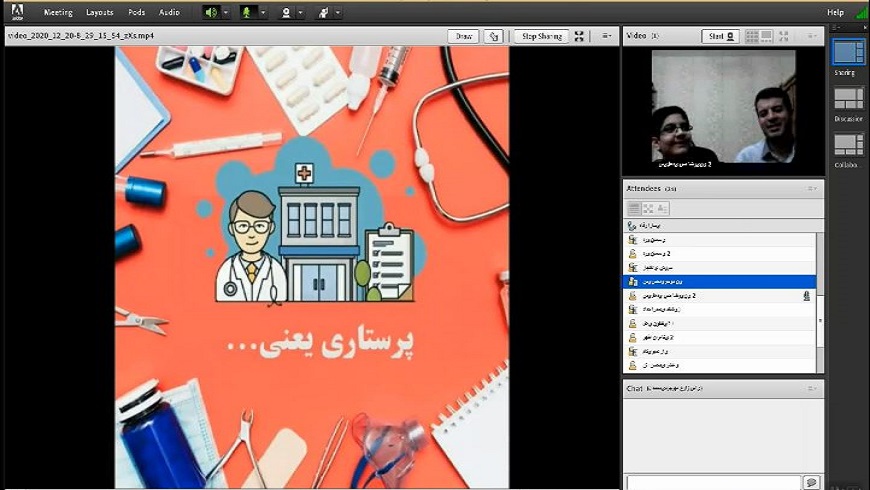Screen dimensions: 870x490
Task: Switch Video pod to filmstrip layout
Action: click(x=766, y=36)
